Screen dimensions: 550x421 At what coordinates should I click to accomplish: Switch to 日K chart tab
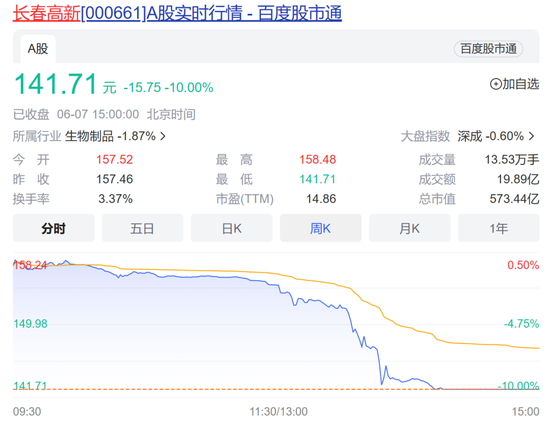pyautogui.click(x=232, y=228)
